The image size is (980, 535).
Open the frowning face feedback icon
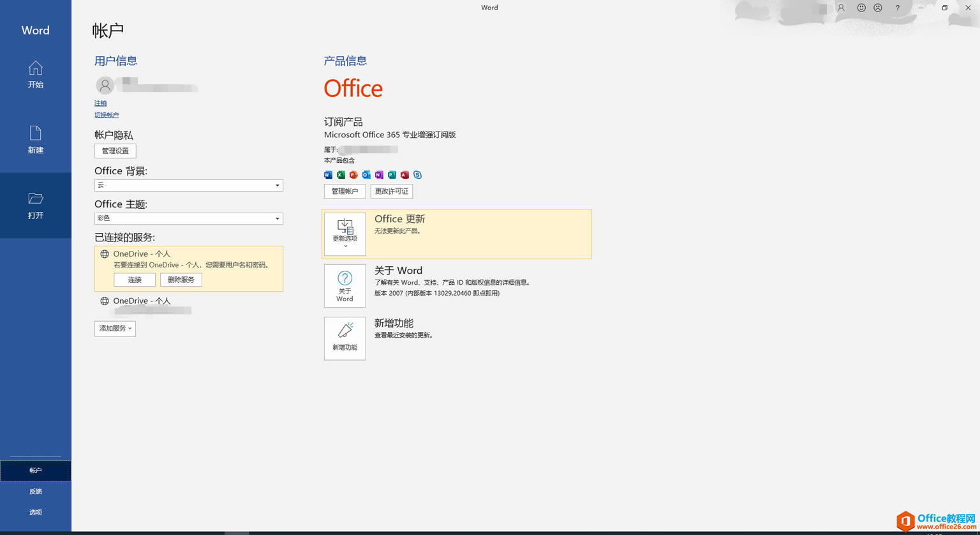pyautogui.click(x=878, y=8)
